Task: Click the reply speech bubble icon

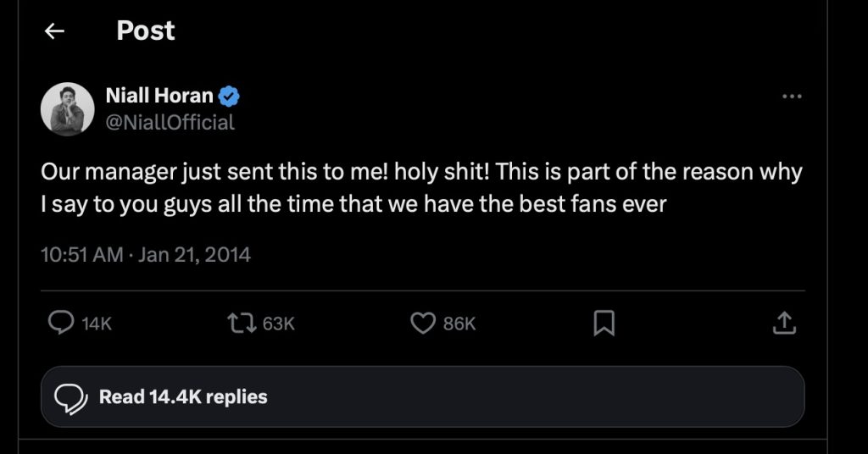Action: point(61,323)
